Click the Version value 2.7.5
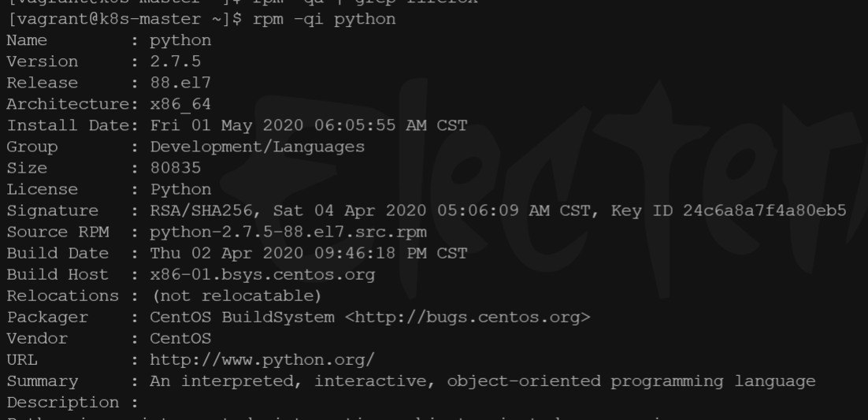Screen dimensions: 868x420 176,61
